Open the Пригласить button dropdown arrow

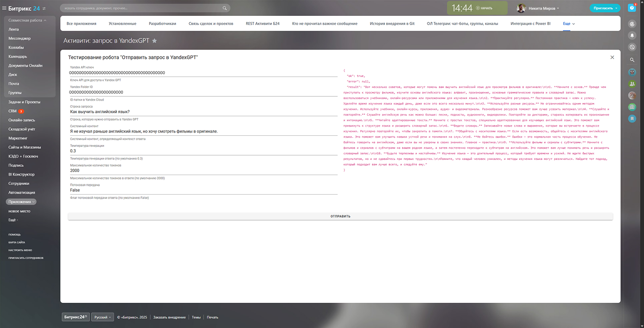(616, 8)
